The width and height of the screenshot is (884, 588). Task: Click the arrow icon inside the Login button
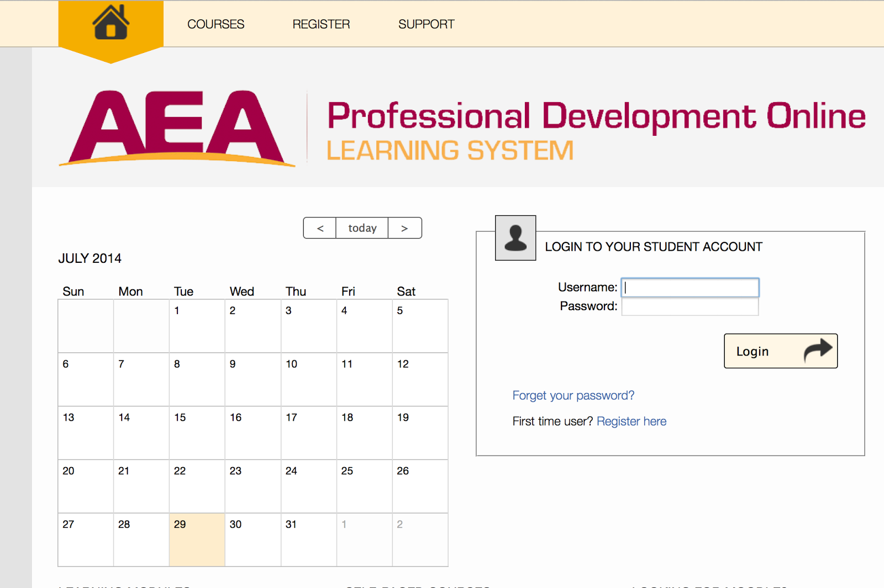(818, 349)
